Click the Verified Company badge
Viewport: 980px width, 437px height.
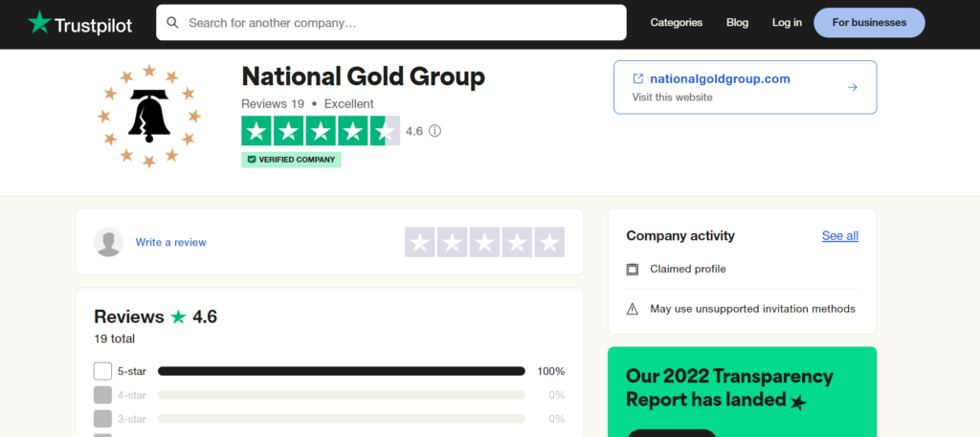[x=291, y=160]
